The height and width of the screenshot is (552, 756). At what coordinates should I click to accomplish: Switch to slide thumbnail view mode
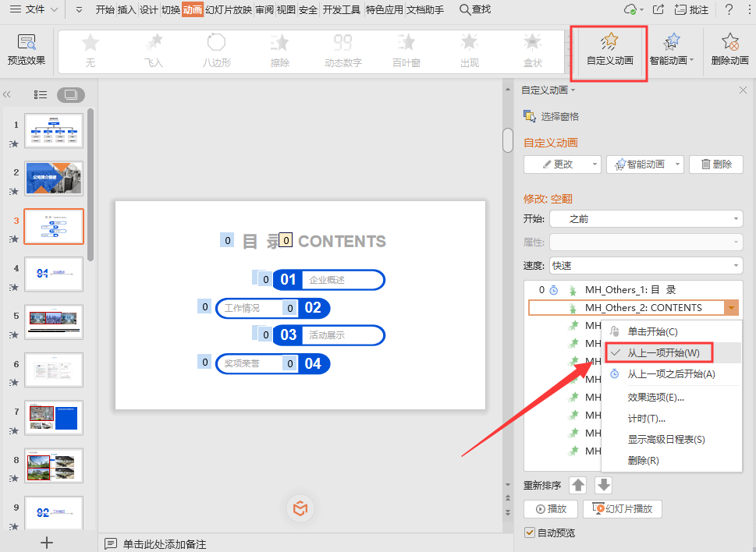tap(71, 94)
